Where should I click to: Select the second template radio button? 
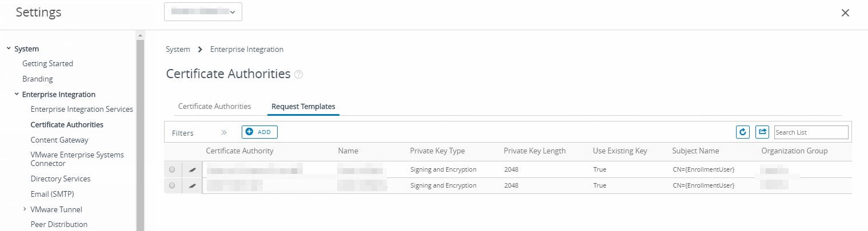(x=172, y=185)
